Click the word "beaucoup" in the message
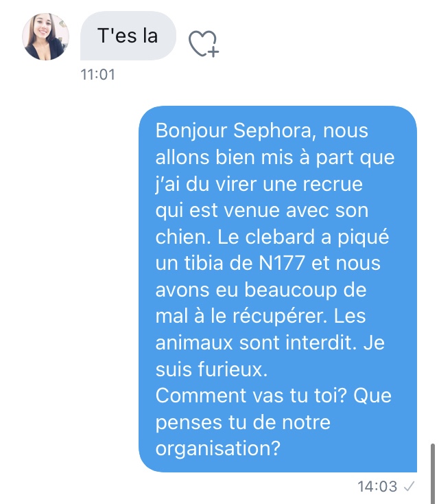The image size is (439, 504). point(291,290)
